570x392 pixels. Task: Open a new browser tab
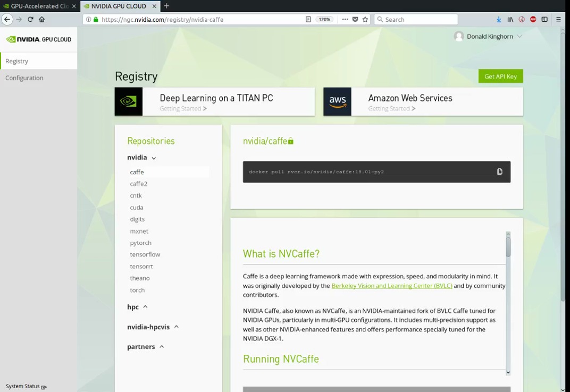click(166, 6)
